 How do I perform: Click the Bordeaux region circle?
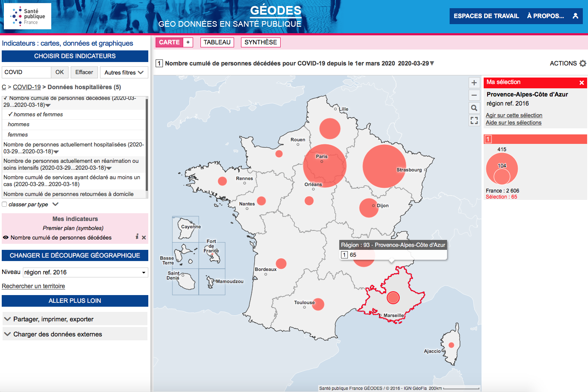click(x=281, y=263)
